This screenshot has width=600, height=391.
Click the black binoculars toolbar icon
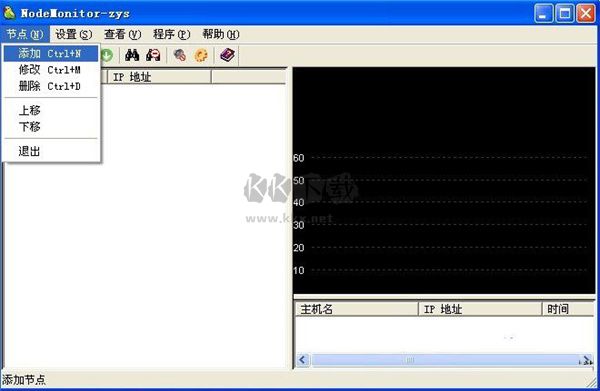coord(132,55)
